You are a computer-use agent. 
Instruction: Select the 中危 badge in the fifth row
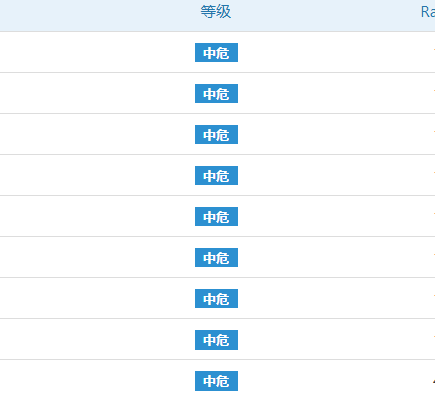tap(216, 216)
